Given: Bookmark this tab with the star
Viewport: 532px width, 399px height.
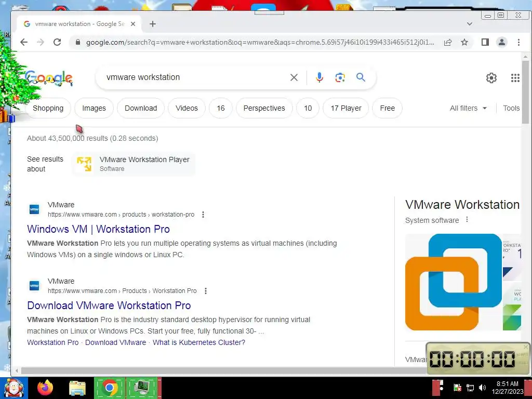Looking at the screenshot, I should (x=464, y=42).
